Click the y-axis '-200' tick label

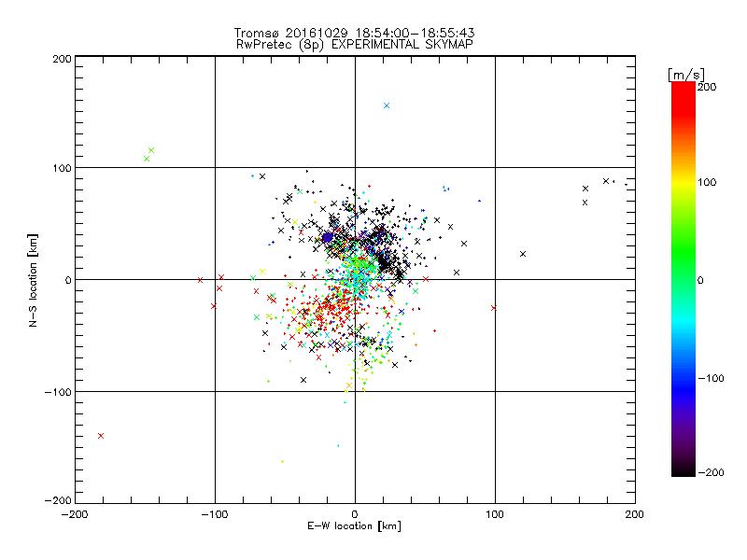tap(58, 500)
